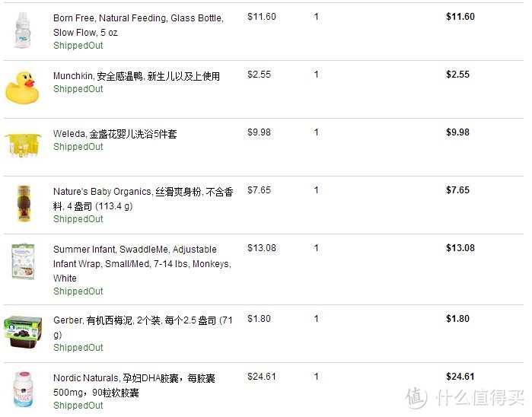Click the Nature's Baby Organics powder image
This screenshot has width=532, height=417.
point(22,204)
